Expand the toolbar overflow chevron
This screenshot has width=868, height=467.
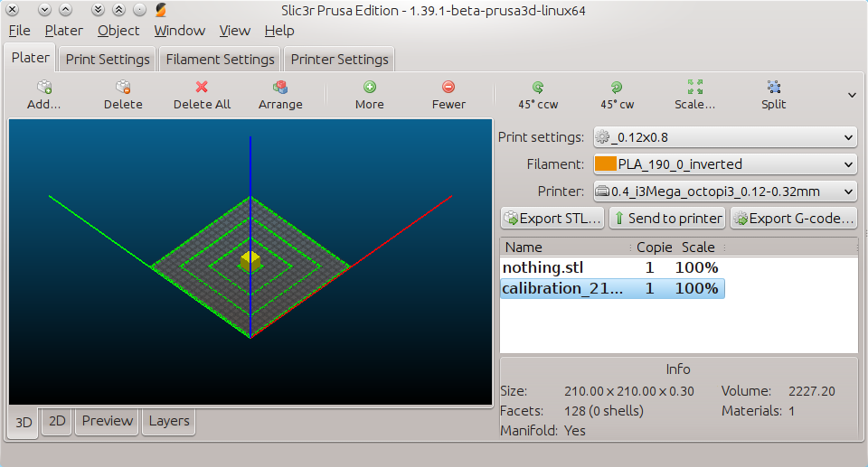852,95
